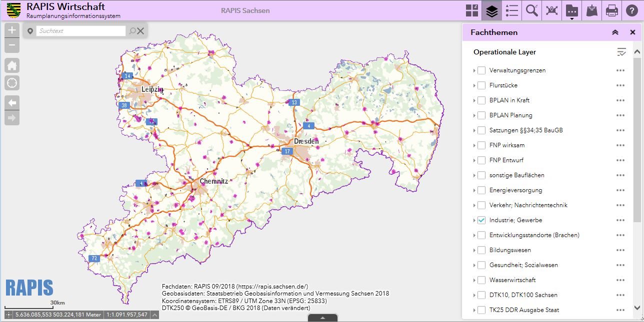
Task: Open the location zoom arrows tool
Action: 552,10
